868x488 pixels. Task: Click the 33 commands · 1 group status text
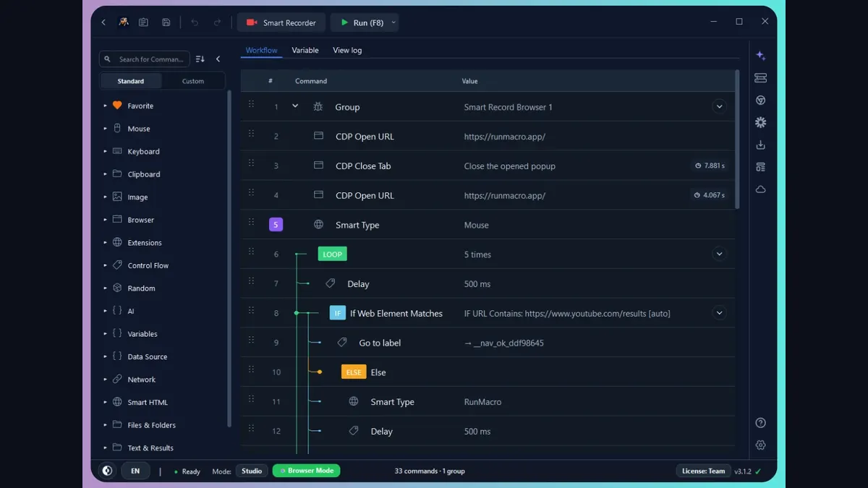430,471
